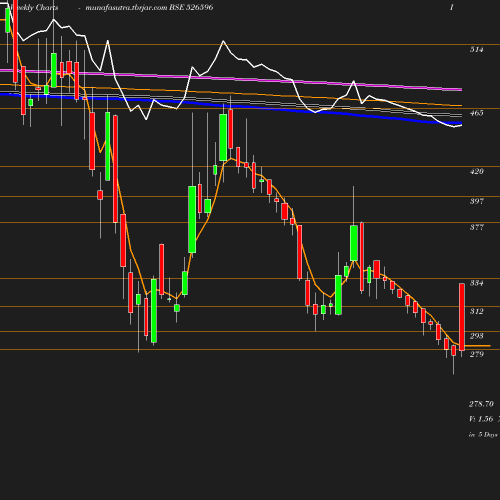Click the 'BSE 526596' symbol text
Viewport: 500px width, 500px height.
pyautogui.click(x=191, y=8)
